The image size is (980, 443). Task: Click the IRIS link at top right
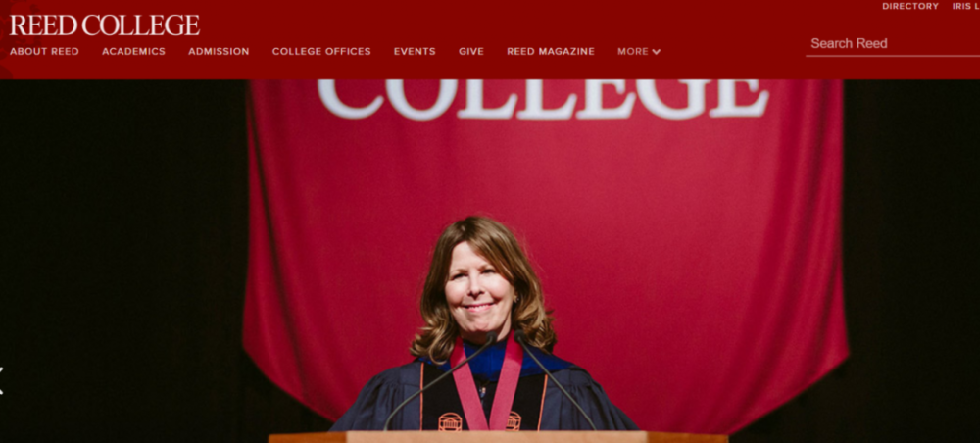click(965, 6)
